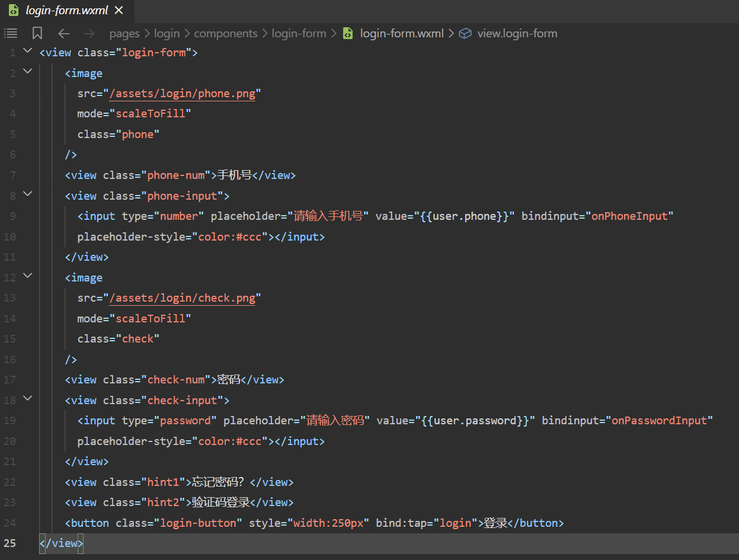739x560 pixels.
Task: Go forward with the right arrow
Action: (x=89, y=33)
